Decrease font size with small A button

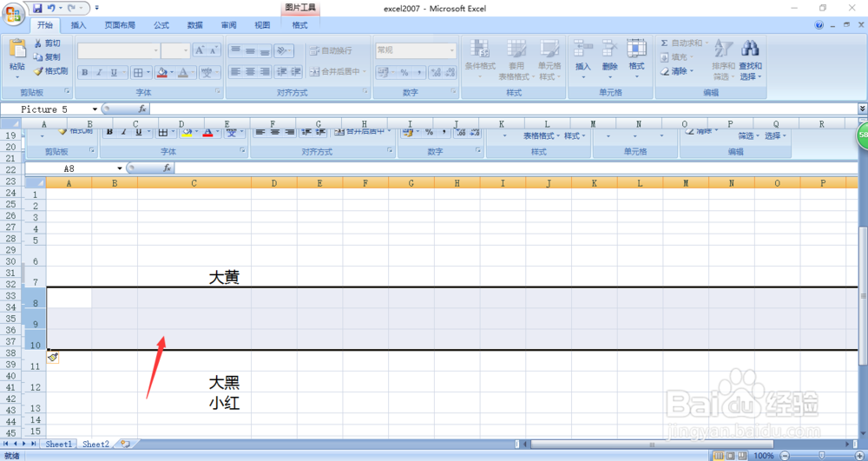(214, 50)
